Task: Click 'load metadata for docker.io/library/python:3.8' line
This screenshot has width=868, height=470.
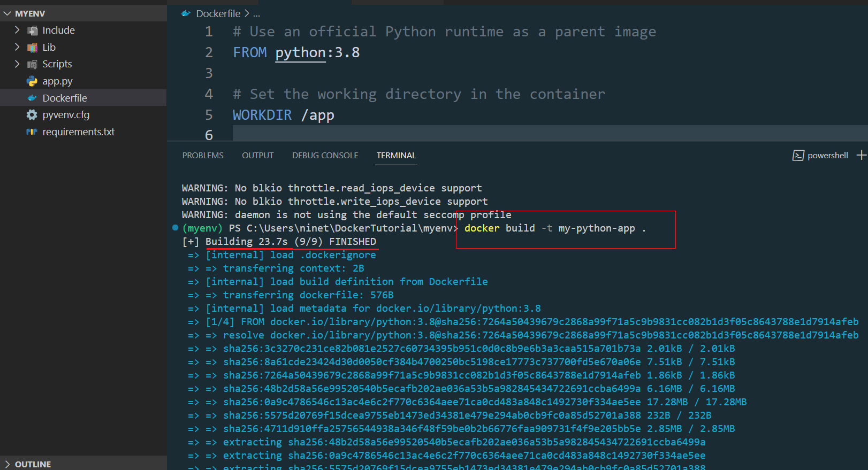Action: pos(364,309)
